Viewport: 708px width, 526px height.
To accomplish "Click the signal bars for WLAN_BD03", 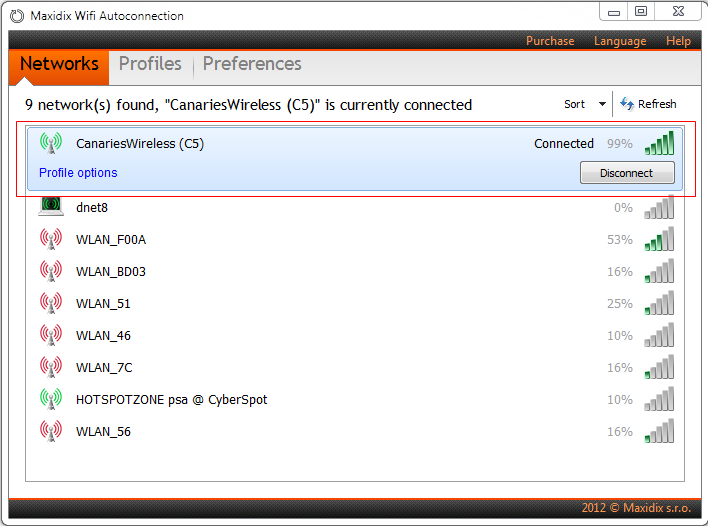I will [x=659, y=271].
